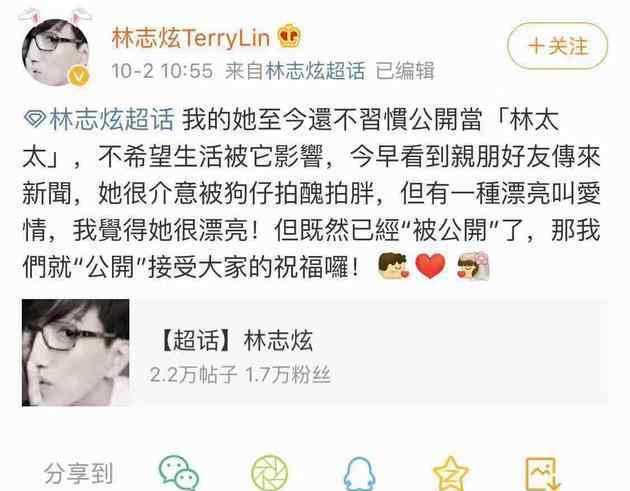630x491 pixels.
Task: Share post to QQ penguin icon
Action: pos(359,474)
